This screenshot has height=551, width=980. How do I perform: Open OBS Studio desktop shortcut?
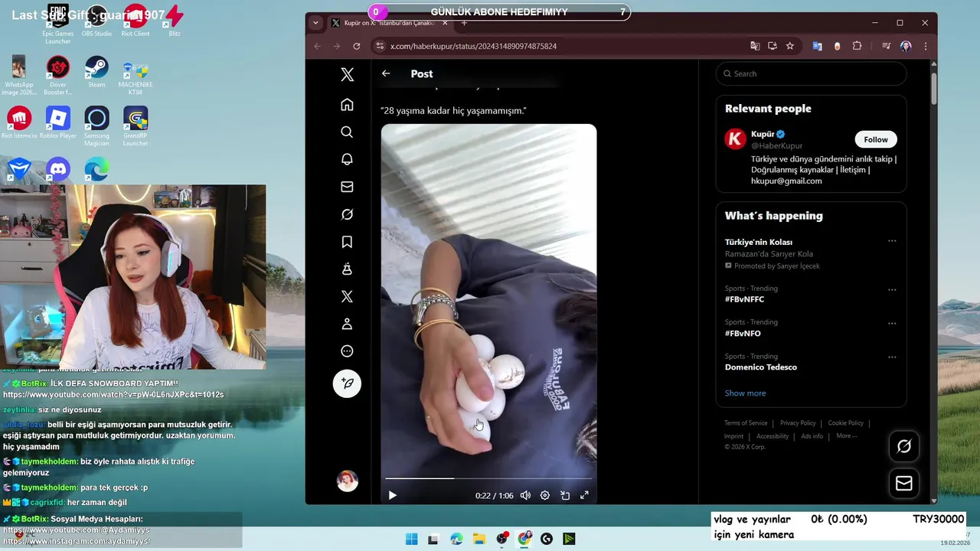96,21
